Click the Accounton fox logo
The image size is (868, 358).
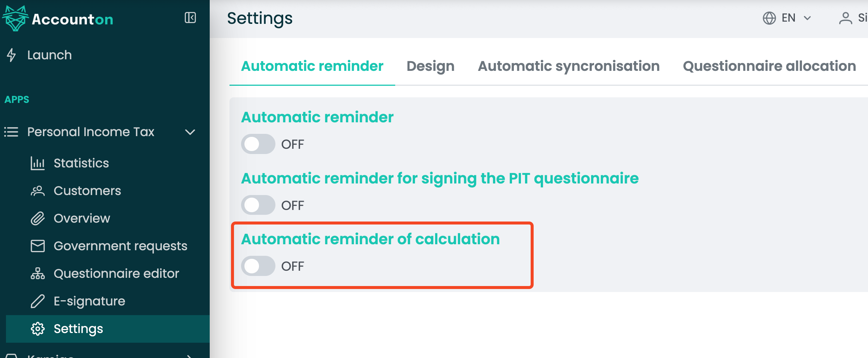[x=15, y=19]
